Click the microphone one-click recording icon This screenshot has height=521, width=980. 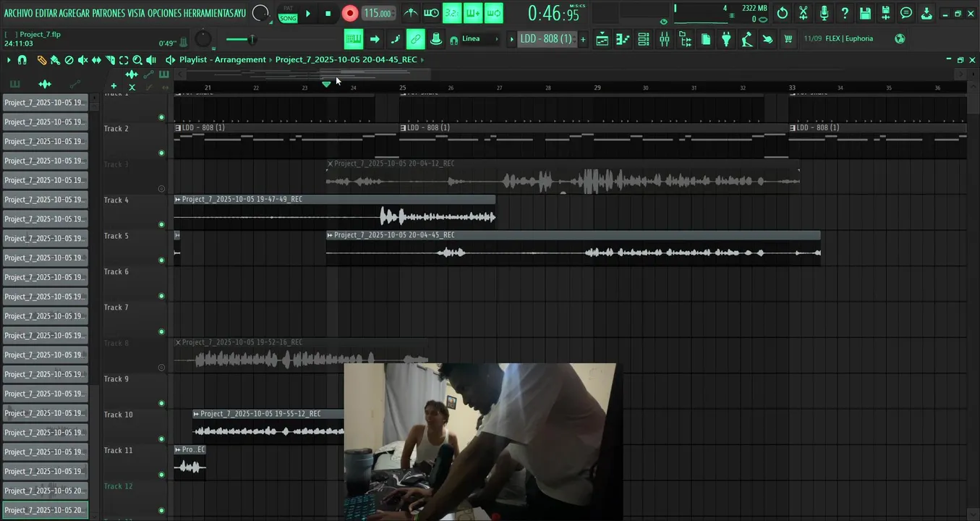click(x=824, y=13)
